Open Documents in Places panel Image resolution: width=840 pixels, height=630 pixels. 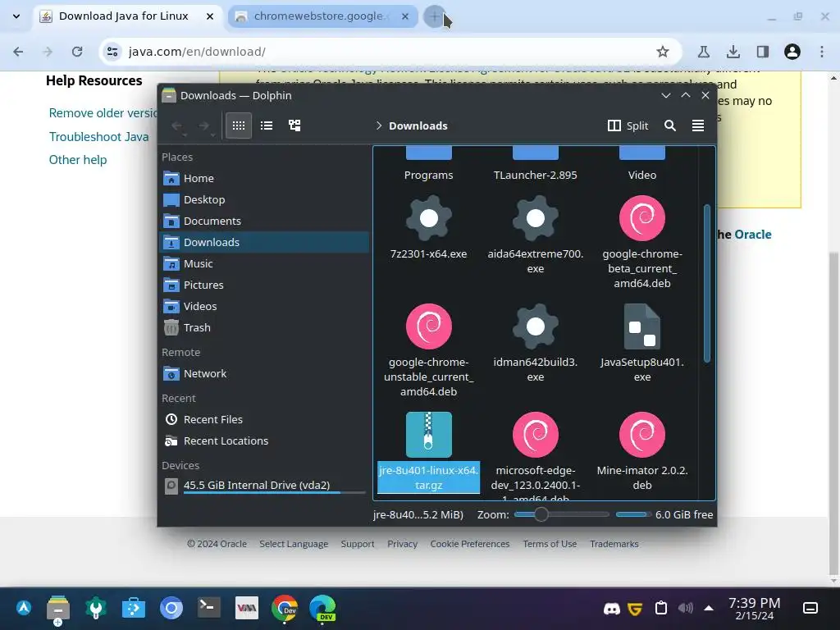264,221
